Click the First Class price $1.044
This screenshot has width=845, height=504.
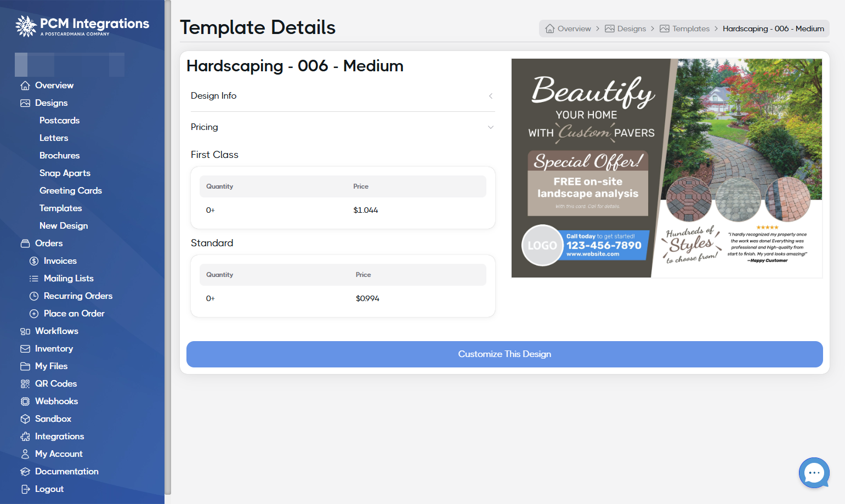(x=366, y=211)
